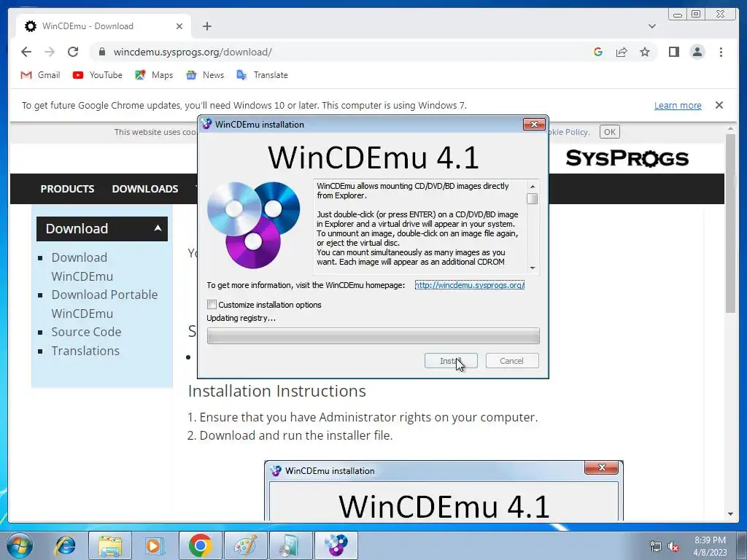This screenshot has height=560, width=747.
Task: Open News bookmark
Action: coord(205,75)
